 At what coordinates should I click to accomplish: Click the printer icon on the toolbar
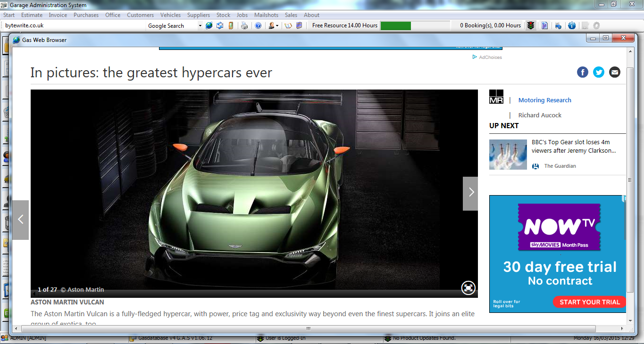point(244,25)
